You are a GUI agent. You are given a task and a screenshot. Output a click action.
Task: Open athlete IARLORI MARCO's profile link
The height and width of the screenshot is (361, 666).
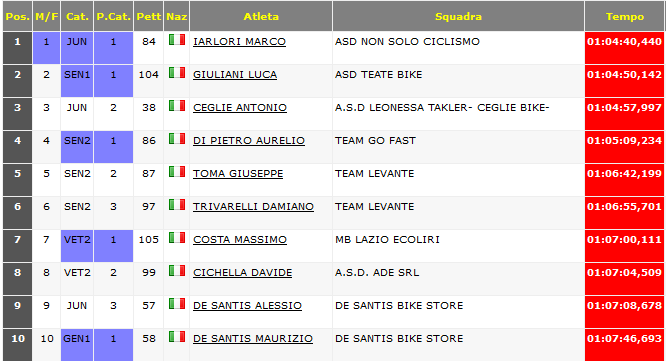(x=239, y=42)
